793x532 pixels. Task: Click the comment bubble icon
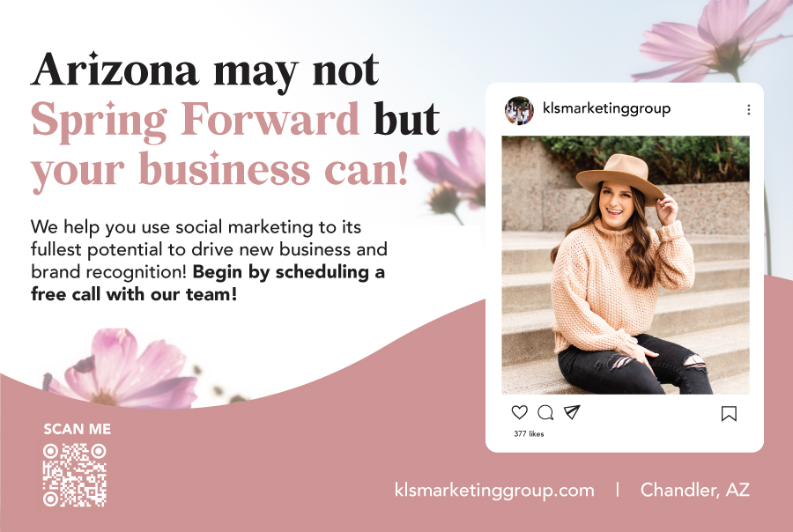545,413
